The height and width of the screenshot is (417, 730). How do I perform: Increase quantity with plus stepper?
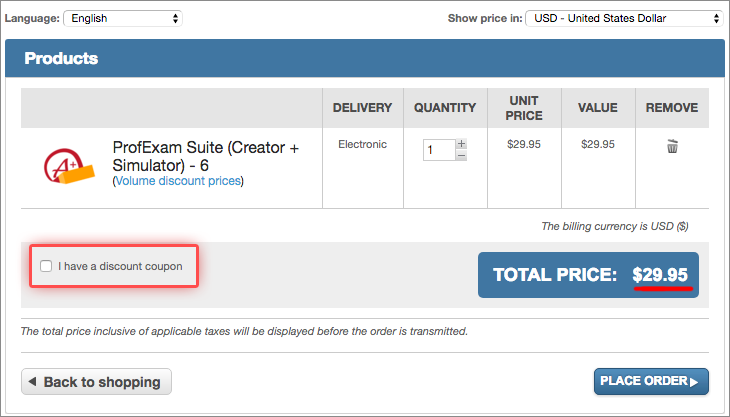(461, 144)
